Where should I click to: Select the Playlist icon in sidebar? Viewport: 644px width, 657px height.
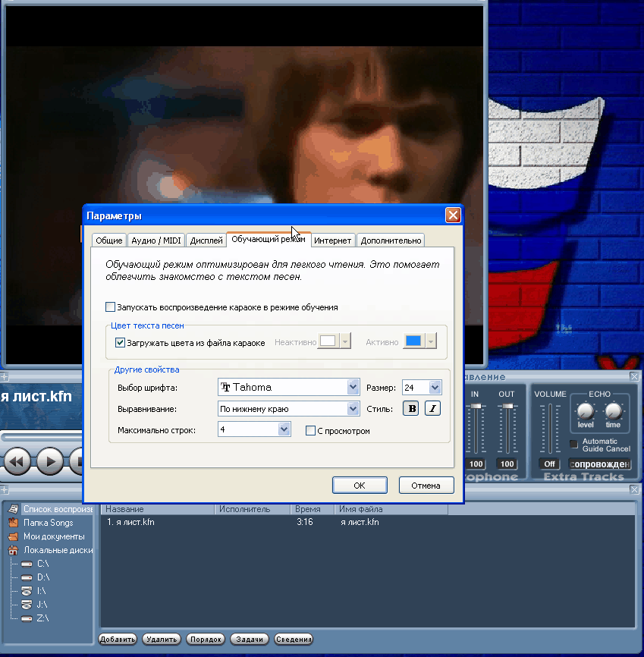point(14,509)
